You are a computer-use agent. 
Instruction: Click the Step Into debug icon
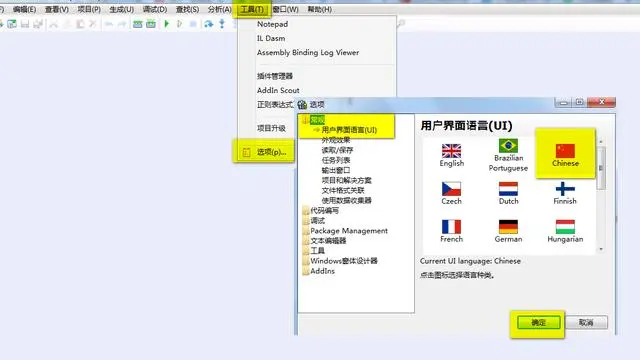(x=222, y=24)
